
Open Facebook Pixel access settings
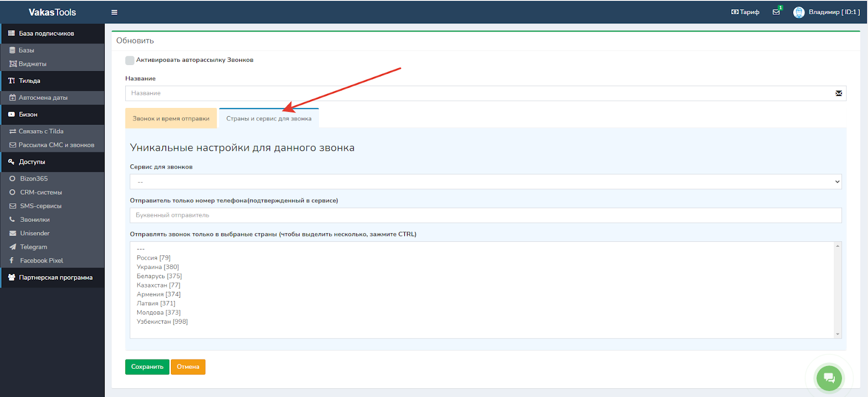(x=41, y=260)
